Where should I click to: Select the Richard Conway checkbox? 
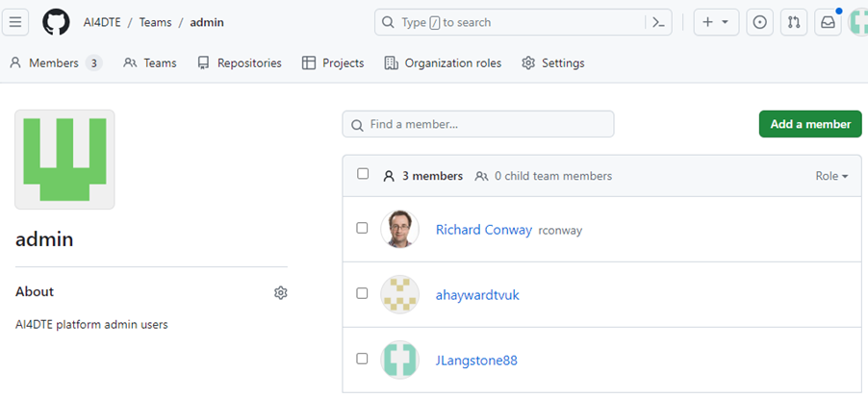pos(363,229)
